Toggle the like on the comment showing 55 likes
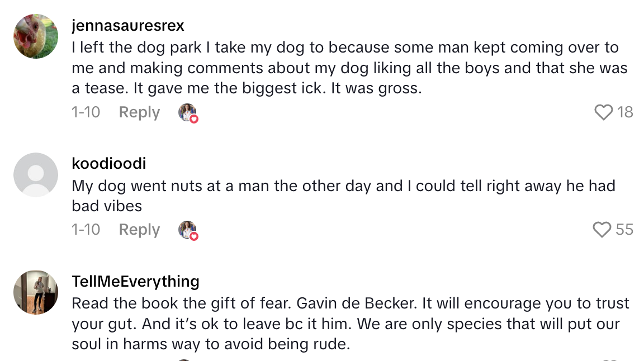The height and width of the screenshot is (361, 644). (x=603, y=230)
